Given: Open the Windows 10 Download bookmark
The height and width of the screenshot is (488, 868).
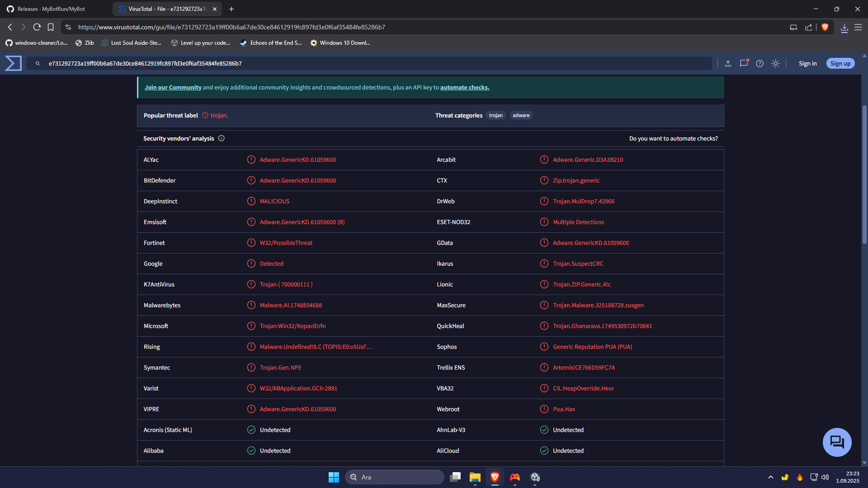Looking at the screenshot, I should [340, 43].
